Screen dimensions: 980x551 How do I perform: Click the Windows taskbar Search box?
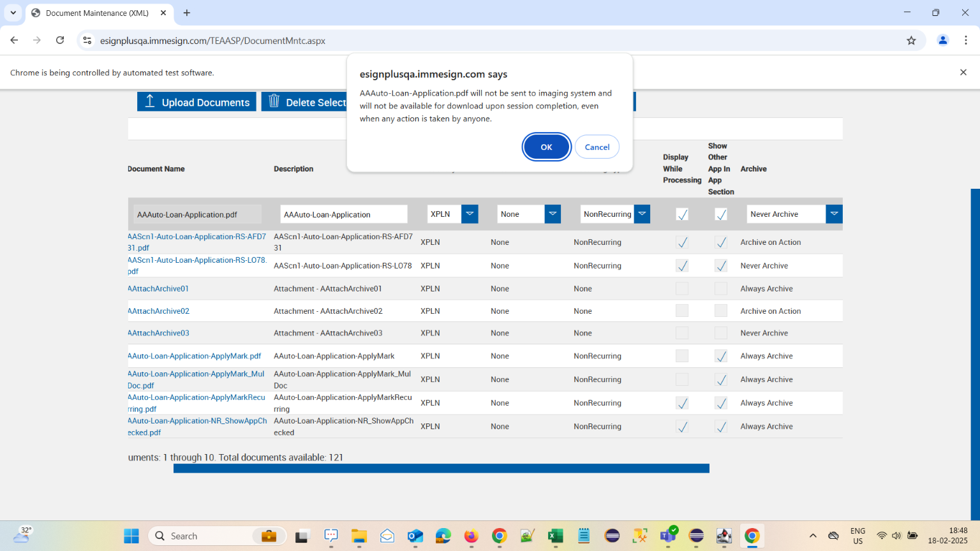(218, 536)
